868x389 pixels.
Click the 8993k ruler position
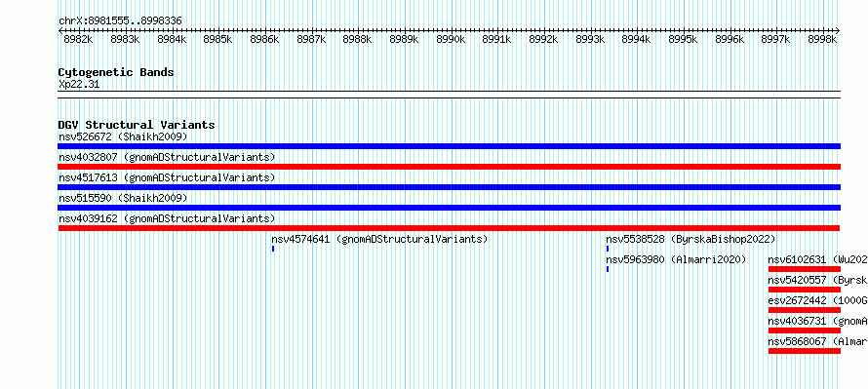click(x=589, y=39)
